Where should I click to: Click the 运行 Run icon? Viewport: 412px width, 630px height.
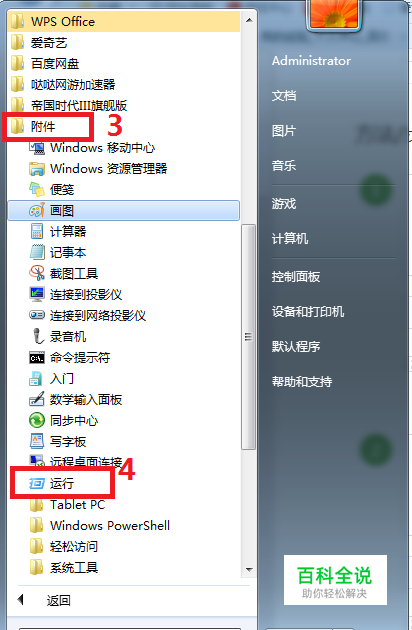37,483
